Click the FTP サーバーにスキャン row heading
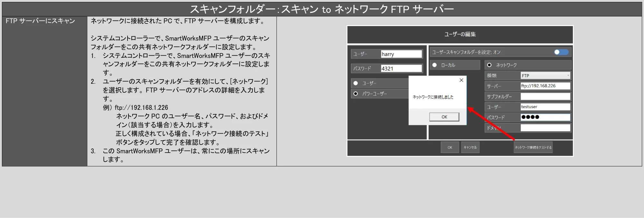Screen dimensions: 644x218 pos(41,21)
